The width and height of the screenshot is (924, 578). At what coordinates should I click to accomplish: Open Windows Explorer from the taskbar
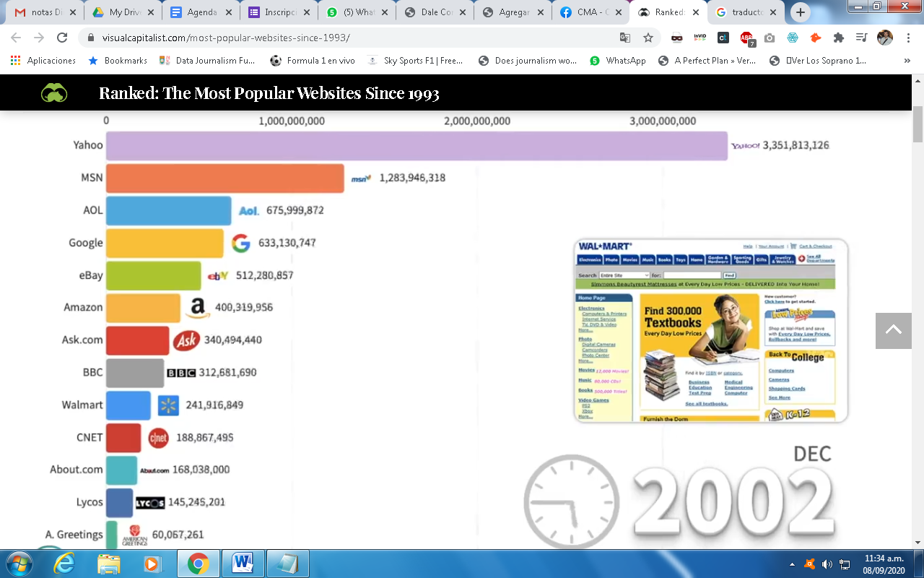tap(109, 563)
